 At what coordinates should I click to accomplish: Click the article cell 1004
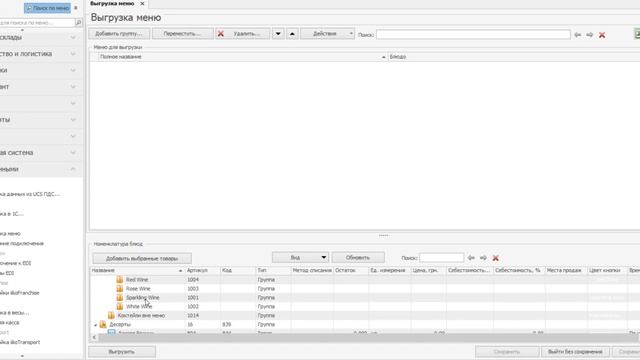(x=193, y=280)
